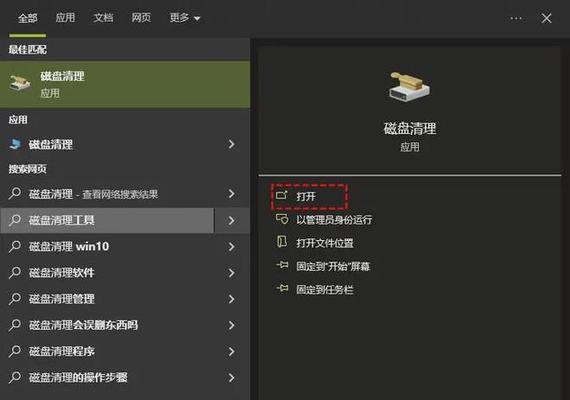Screen dimensions: 570x400
Task: Expand the arrow next to 磁盘清理会误删东西吗
Action: click(x=232, y=325)
